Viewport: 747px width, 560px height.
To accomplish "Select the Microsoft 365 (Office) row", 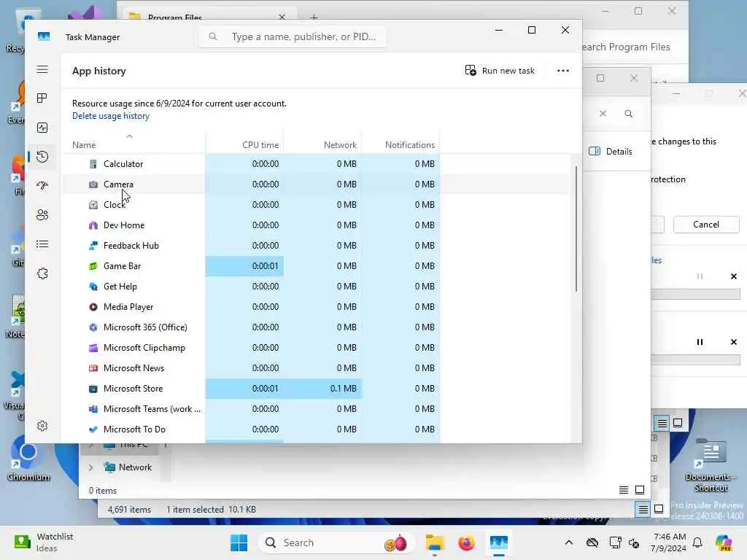I will tap(316, 327).
